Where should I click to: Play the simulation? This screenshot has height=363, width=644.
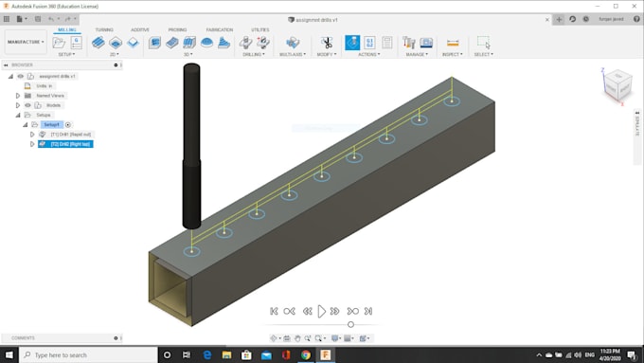tap(322, 311)
